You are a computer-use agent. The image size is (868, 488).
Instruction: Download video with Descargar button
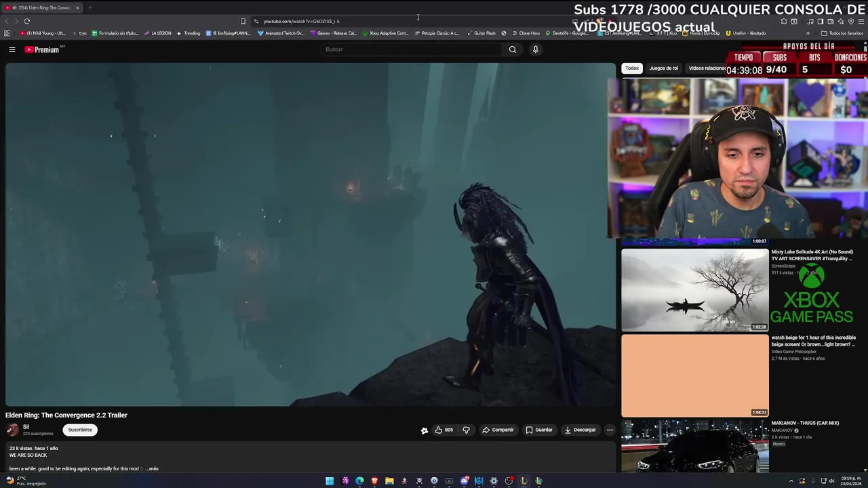(x=580, y=430)
